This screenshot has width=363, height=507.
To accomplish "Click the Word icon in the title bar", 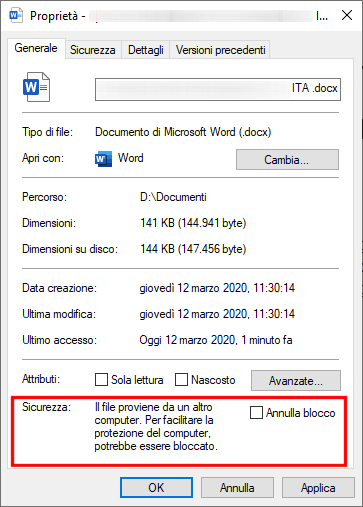I will coord(16,16).
